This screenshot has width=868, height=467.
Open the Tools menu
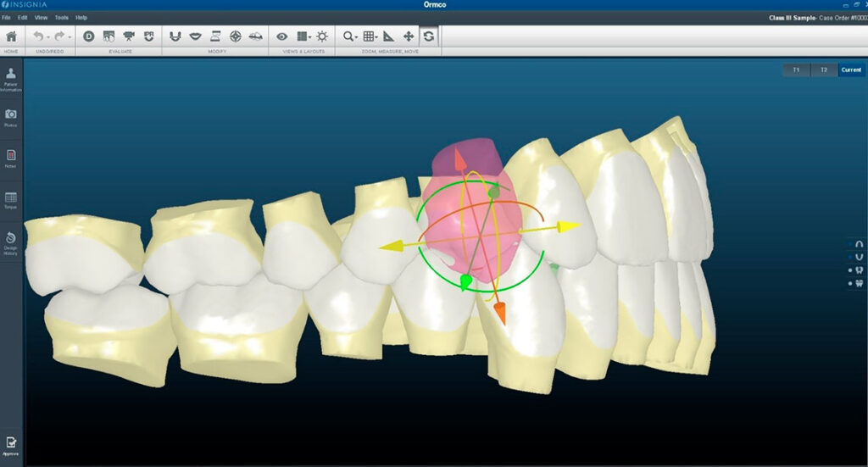coord(61,17)
